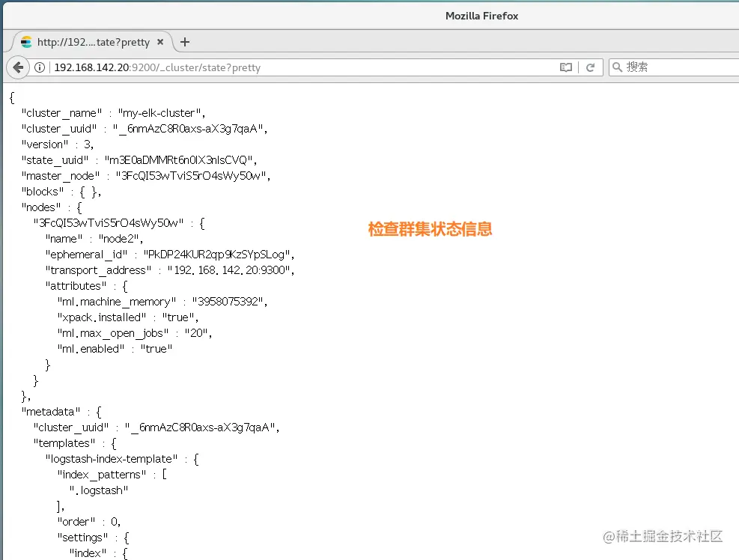Select the tab titled http://192....tate?pretty
The width and height of the screenshot is (739, 560).
tap(90, 42)
